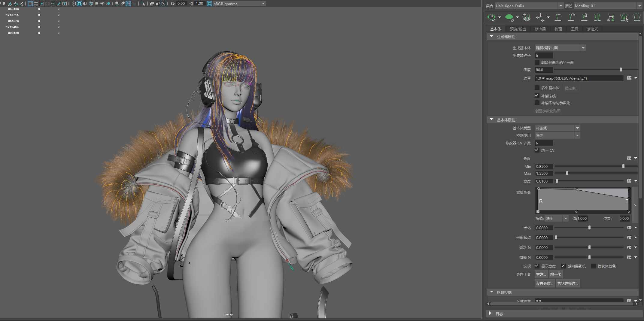Click the mirror guides icon
Image resolution: width=644 pixels, height=321 pixels.
597,17
